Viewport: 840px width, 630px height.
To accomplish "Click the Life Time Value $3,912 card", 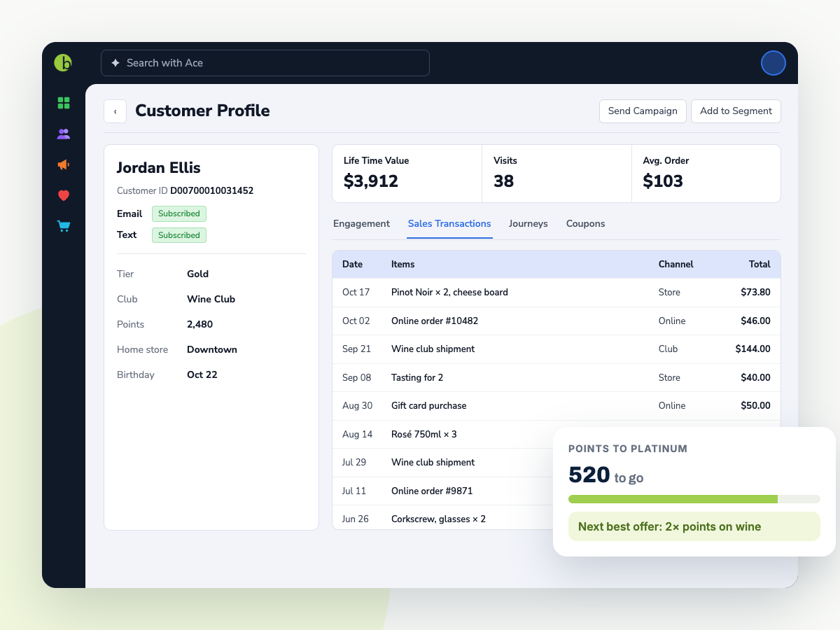I will tap(407, 174).
